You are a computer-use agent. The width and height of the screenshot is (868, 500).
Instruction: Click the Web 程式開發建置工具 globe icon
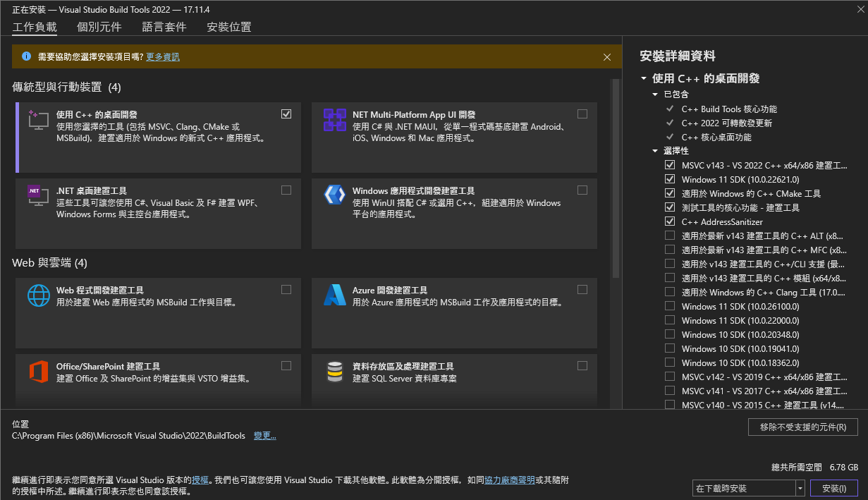tap(38, 295)
